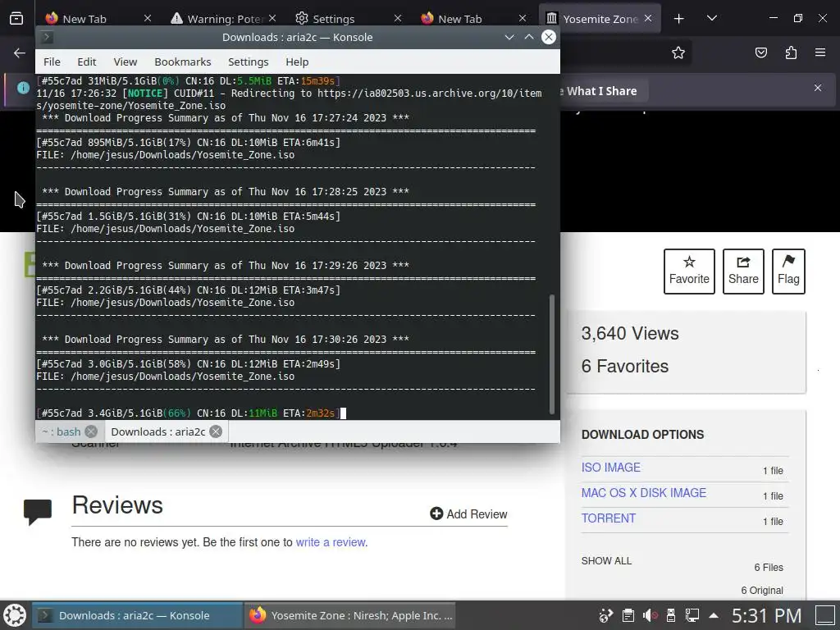Close the Warning browser tab
Screen dimensions: 840x630
click(272, 18)
